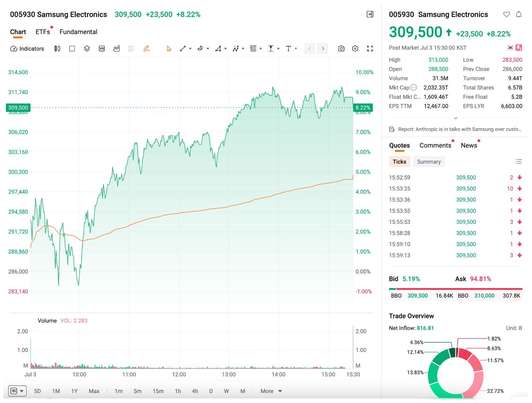Click the 309,500 current price label on axis

tap(18, 107)
